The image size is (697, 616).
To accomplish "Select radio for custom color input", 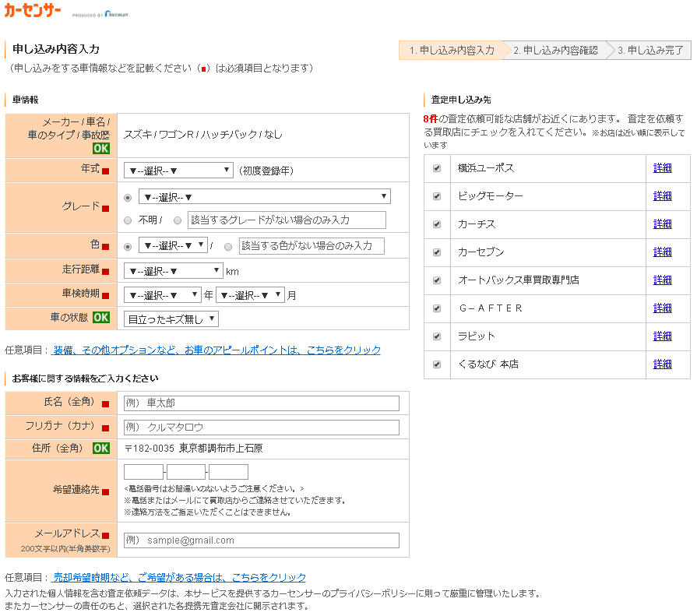I will click(x=228, y=247).
